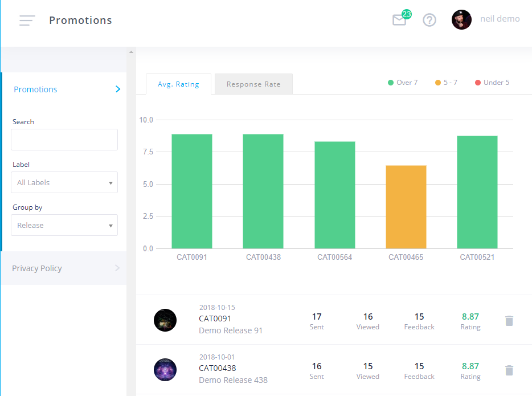Select the Avg. Rating tab

tap(178, 84)
